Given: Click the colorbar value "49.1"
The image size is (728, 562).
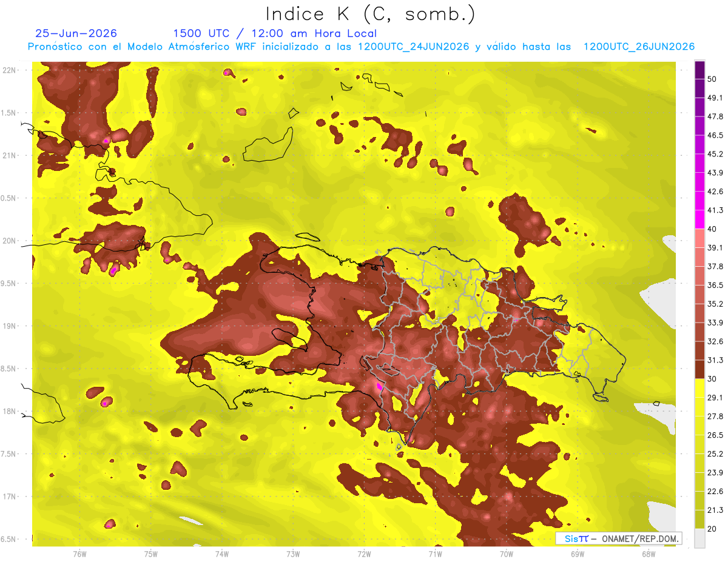Looking at the screenshot, I should tap(715, 98).
